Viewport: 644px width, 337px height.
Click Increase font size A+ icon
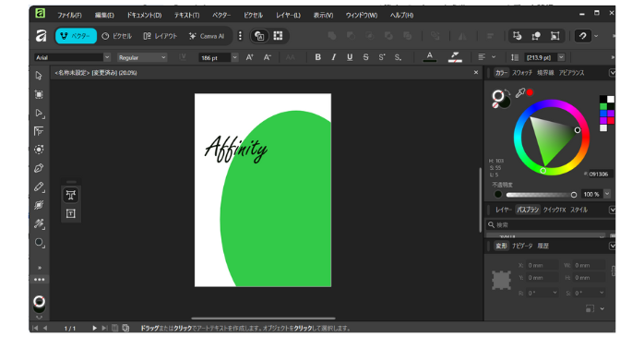[x=249, y=57]
